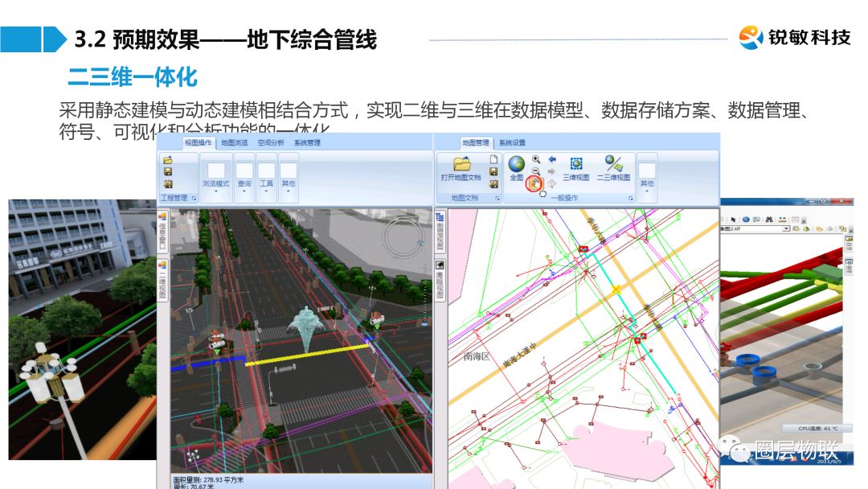Viewport: 868px width, 489px height.
Task: Expand the 查询 dropdown
Action: click(x=244, y=177)
